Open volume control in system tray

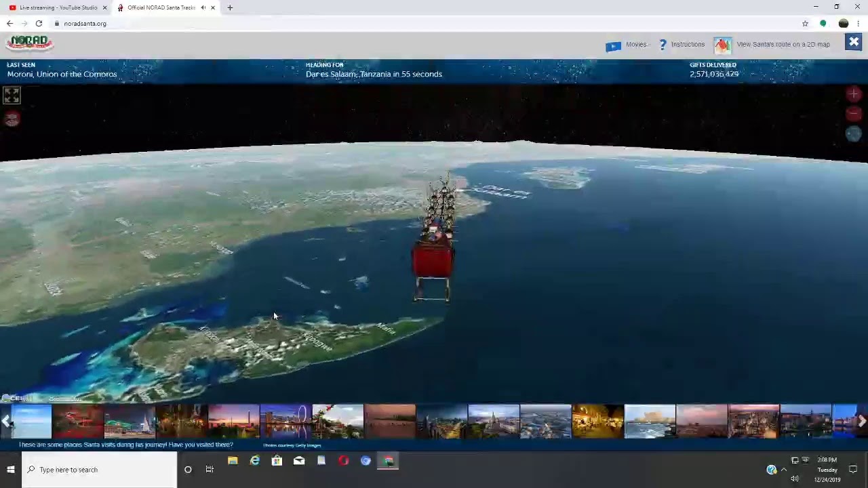click(795, 479)
